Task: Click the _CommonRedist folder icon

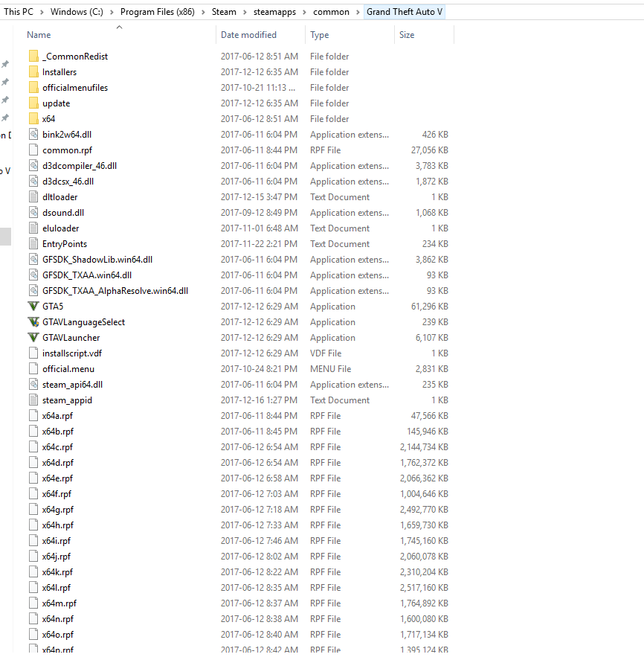Action: pyautogui.click(x=33, y=57)
